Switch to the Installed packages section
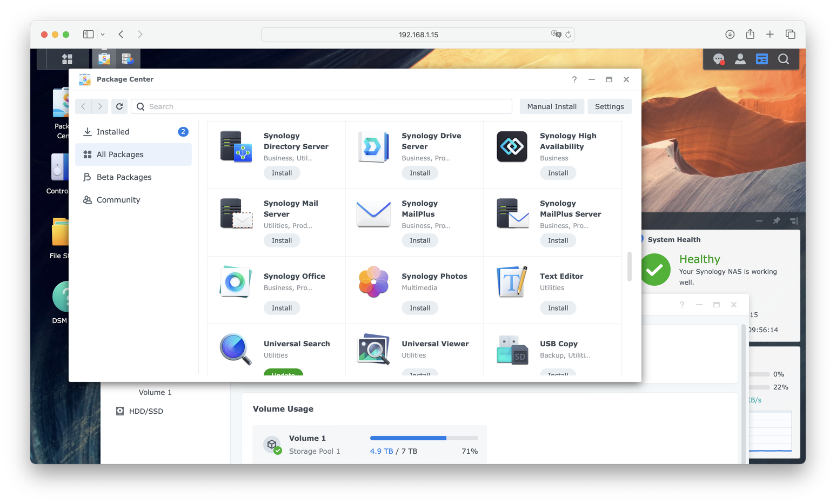The height and width of the screenshot is (504, 836). point(112,131)
